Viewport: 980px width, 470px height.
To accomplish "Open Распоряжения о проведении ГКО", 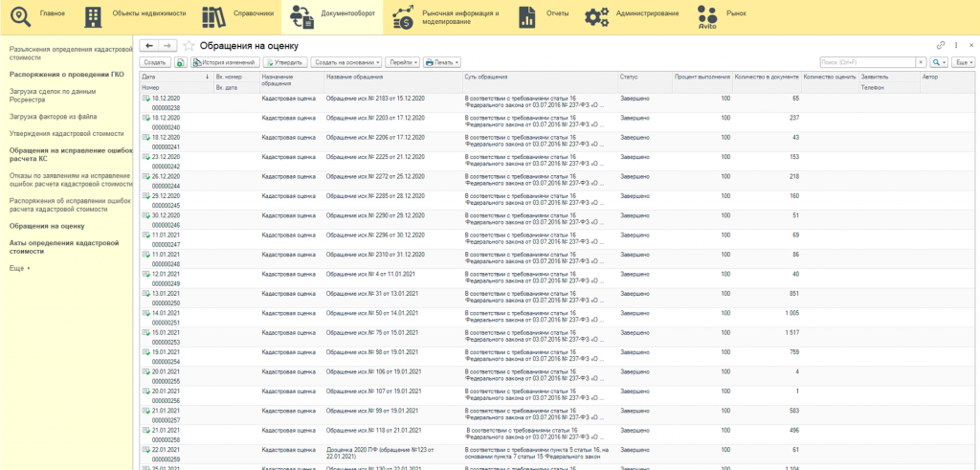I will [66, 74].
